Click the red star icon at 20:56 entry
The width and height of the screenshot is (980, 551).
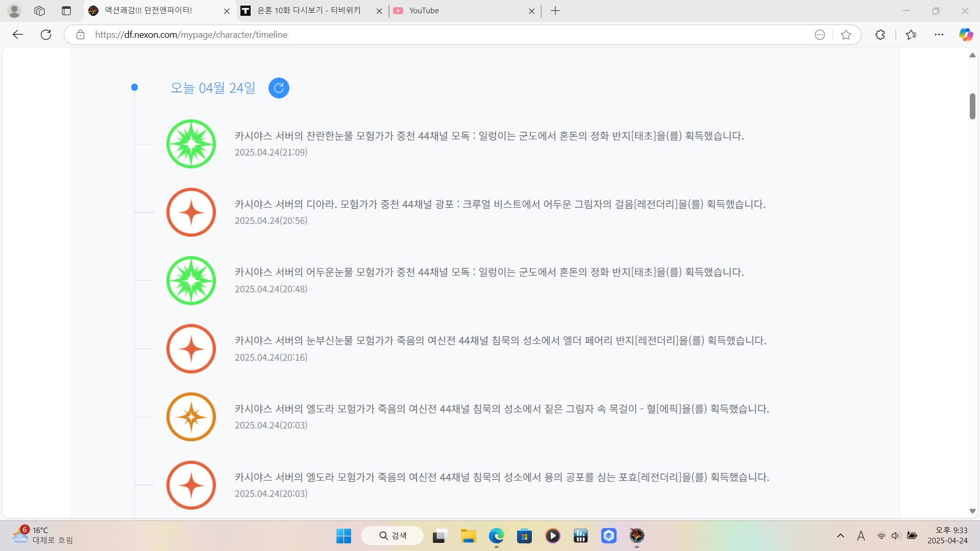(x=191, y=212)
